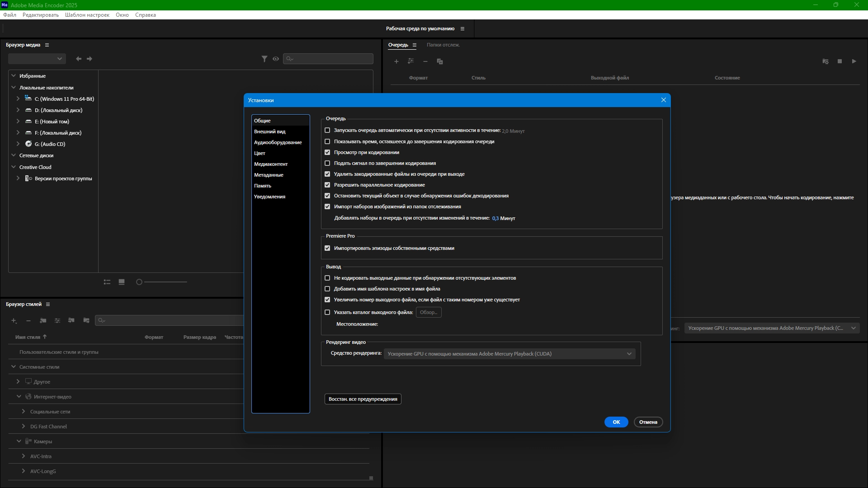Click the duplicate icon in Queue toolbar
Viewport: 868px width, 488px height.
click(440, 61)
